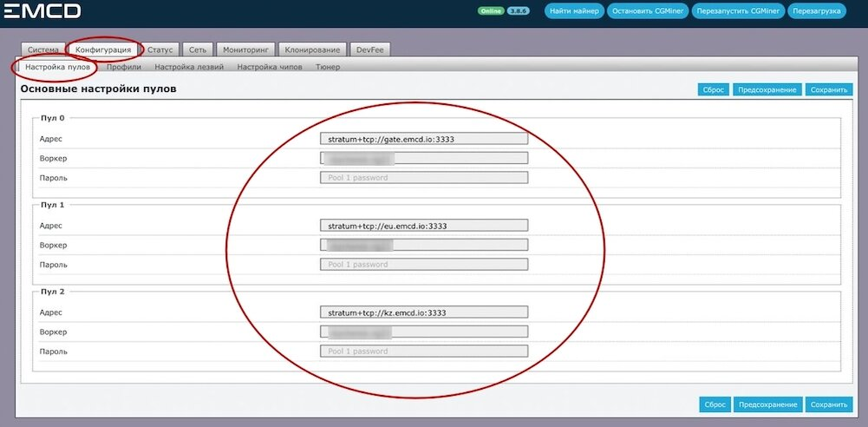Open the Статус tab
The height and width of the screenshot is (427, 868).
pos(160,49)
